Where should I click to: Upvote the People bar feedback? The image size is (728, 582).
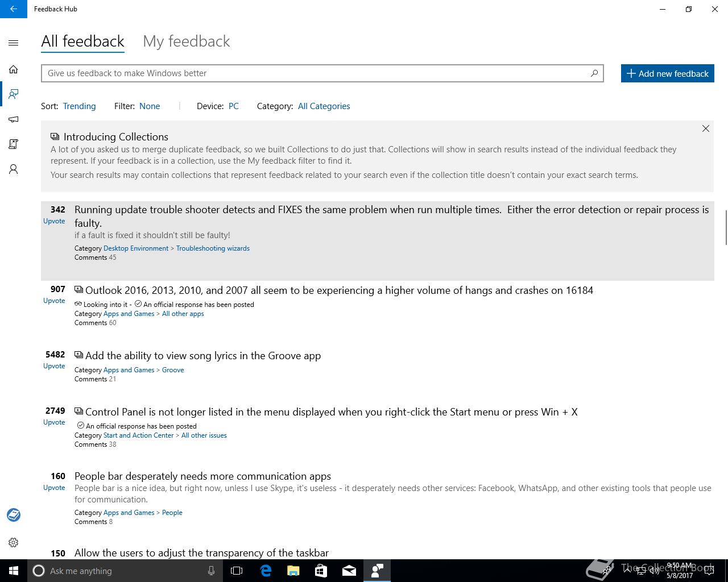(x=54, y=488)
